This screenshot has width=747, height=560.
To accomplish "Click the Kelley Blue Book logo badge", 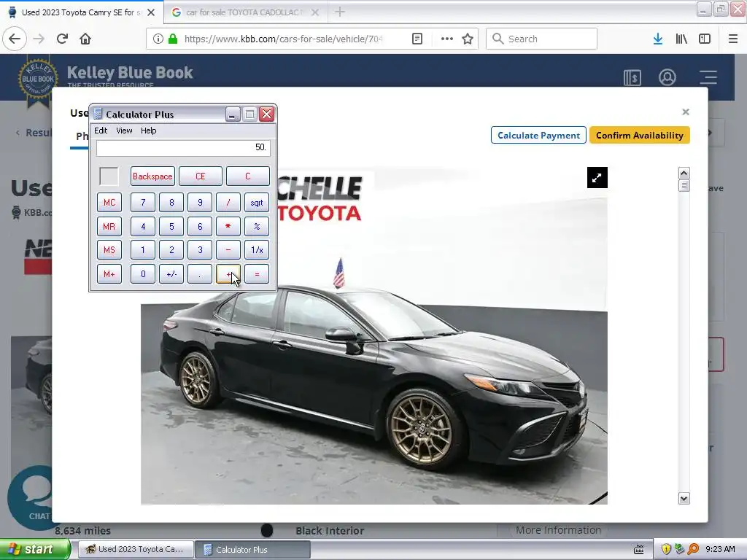I will [38, 81].
